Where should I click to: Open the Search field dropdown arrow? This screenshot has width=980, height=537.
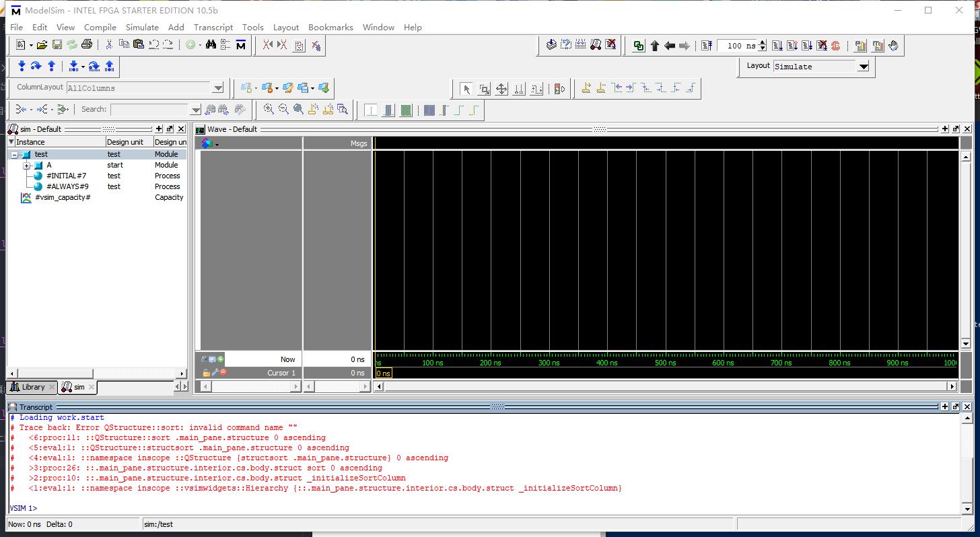click(x=195, y=109)
